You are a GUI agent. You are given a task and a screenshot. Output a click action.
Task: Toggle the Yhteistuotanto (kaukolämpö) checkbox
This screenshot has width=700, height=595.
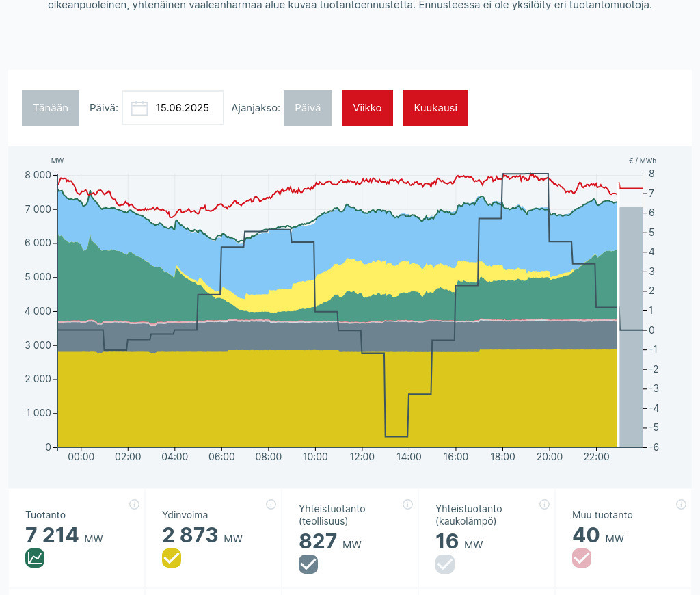445,564
